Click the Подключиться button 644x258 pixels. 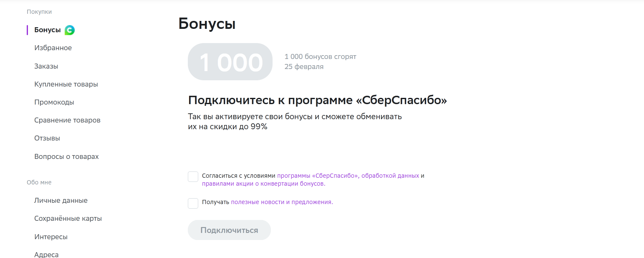point(229,230)
